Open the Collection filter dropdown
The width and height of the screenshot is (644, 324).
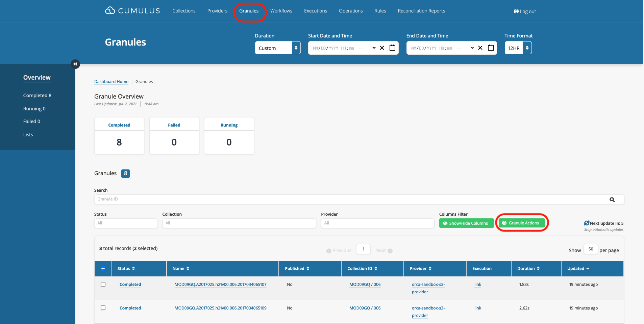[x=239, y=223]
